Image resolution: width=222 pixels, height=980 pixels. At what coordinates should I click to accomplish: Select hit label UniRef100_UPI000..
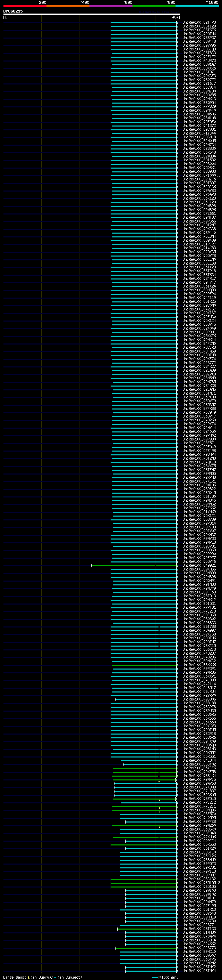click(201, 175)
